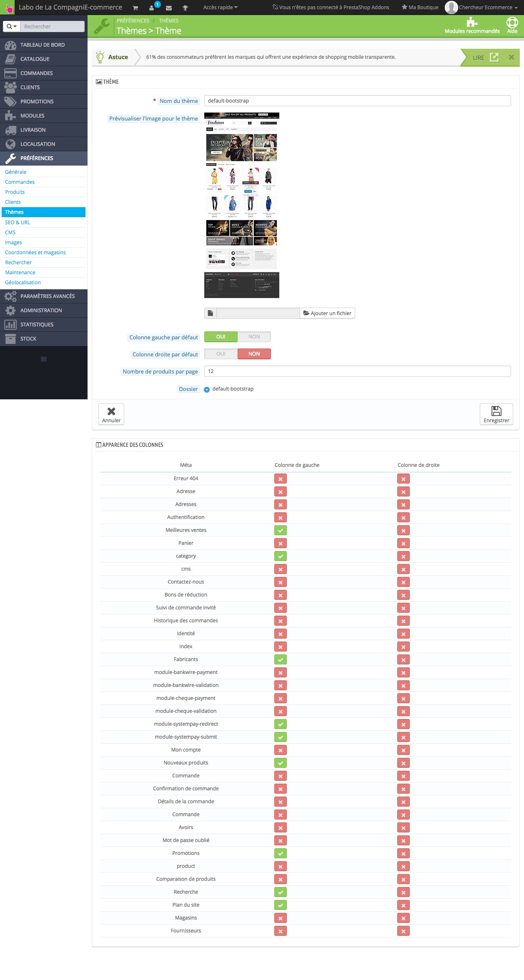
Task: Dismiss the Astuce tip with X icon
Action: tap(511, 57)
